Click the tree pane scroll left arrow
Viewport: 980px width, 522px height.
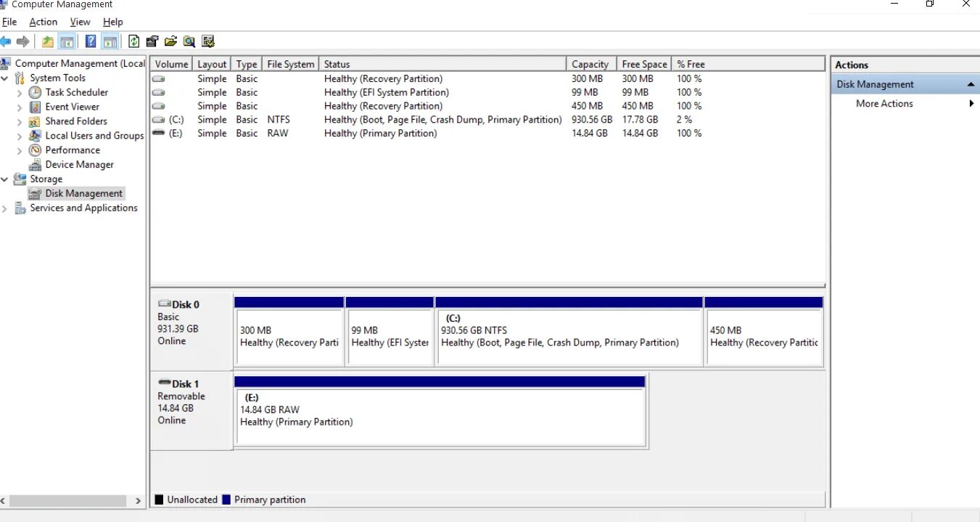4,501
